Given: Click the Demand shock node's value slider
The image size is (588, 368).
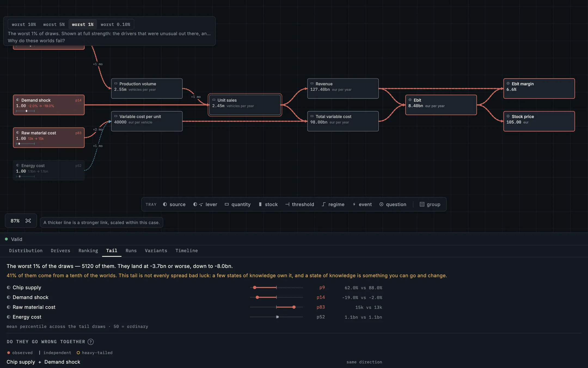Looking at the screenshot, I should [25, 111].
